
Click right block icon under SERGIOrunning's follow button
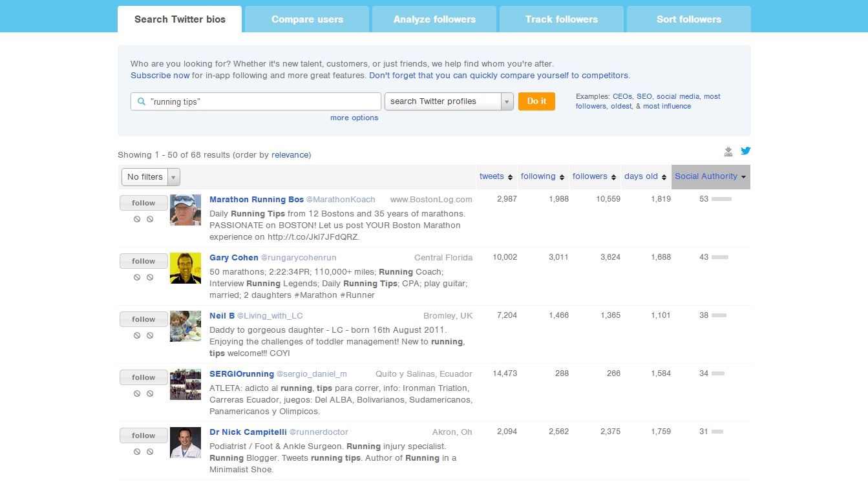click(x=150, y=393)
